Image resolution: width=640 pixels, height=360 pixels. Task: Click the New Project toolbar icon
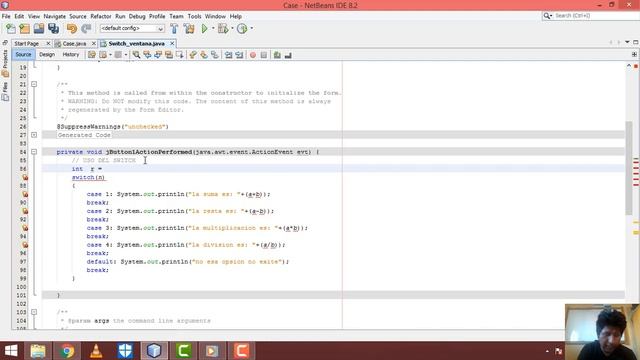point(24,29)
